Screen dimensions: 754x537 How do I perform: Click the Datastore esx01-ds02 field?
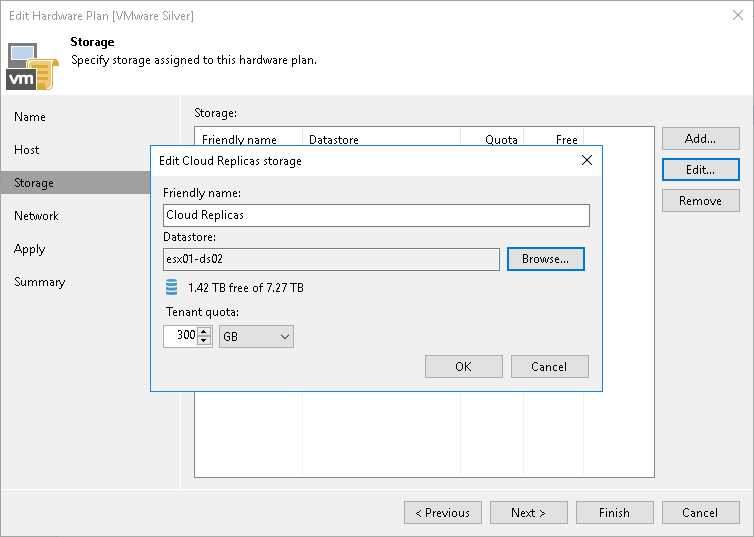pos(331,259)
